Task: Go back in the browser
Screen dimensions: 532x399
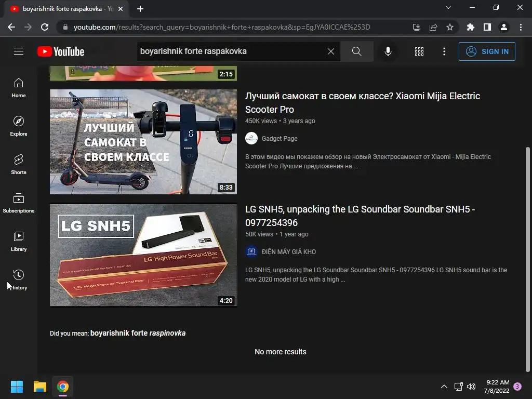Action: (11, 27)
